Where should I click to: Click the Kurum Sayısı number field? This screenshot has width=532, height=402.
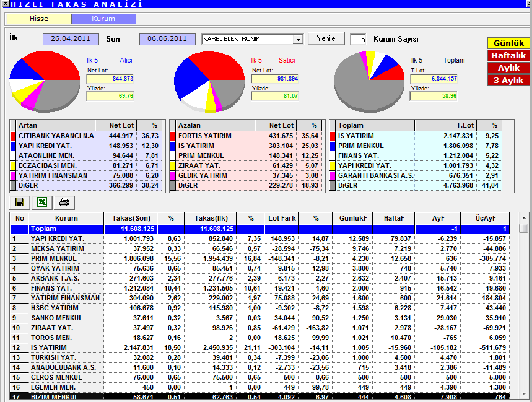tap(359, 39)
